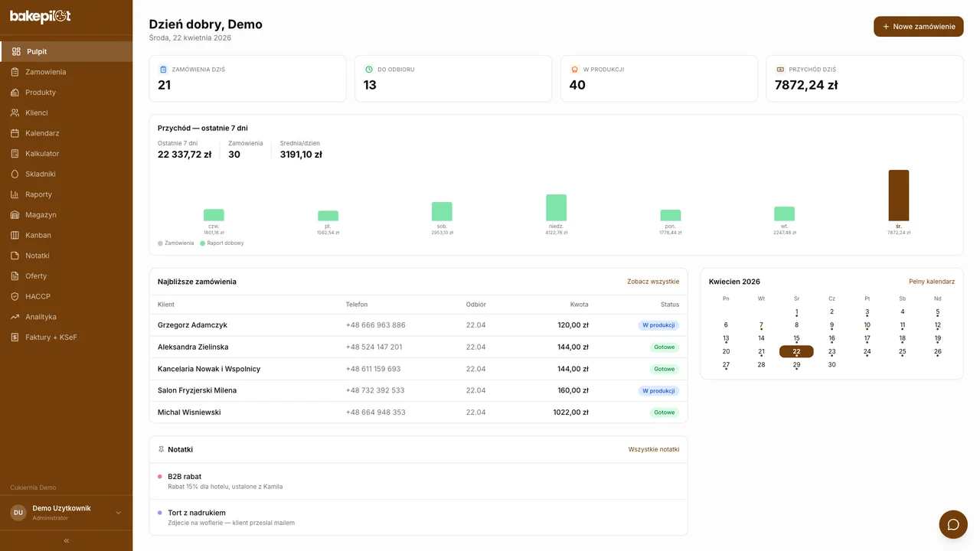Click Kancelaria Nowak i Wspolnicy row

tap(418, 369)
